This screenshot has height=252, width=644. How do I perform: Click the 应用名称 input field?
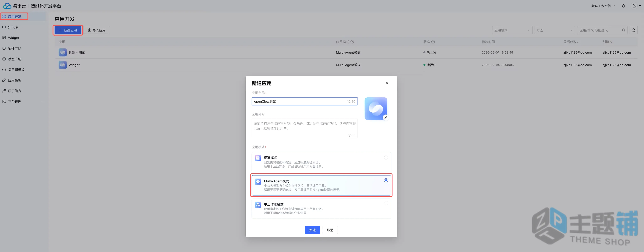point(305,101)
